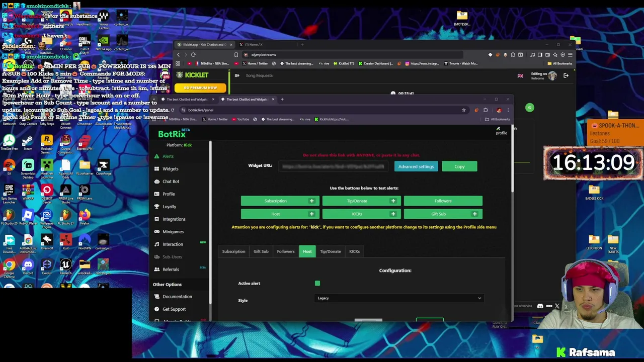Click the Other Options sidebar heading
Screen dimensions: 644x362
click(x=167, y=285)
